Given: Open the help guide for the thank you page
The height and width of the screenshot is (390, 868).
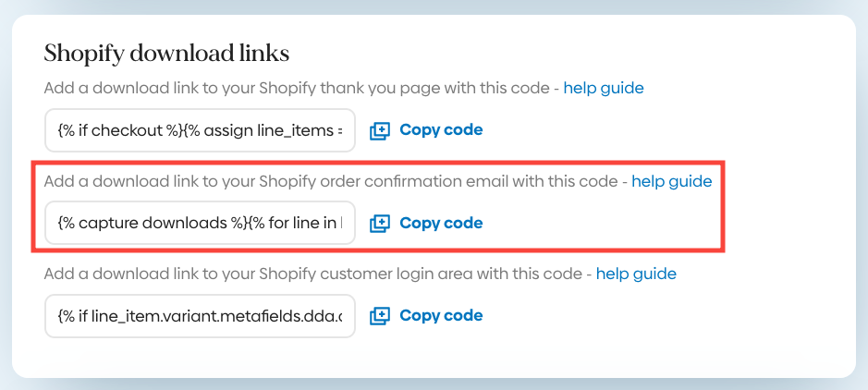Looking at the screenshot, I should [604, 89].
